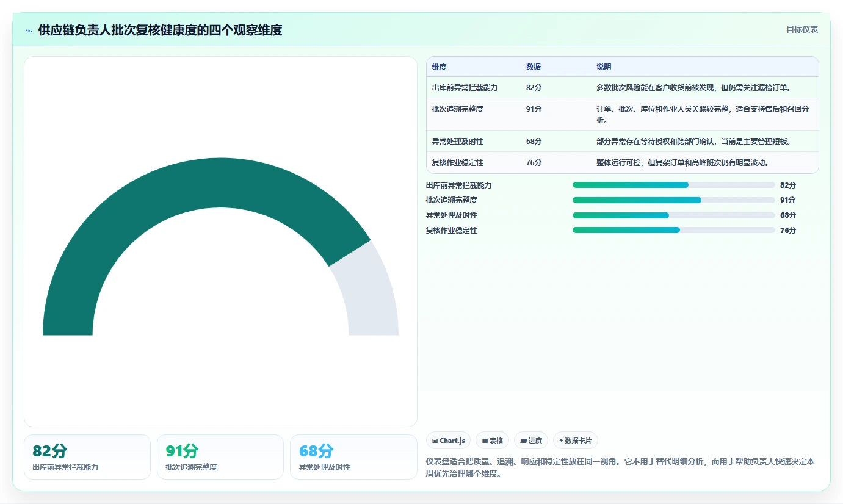Click the 说明 column header
Screen dimensions: 843x504
click(604, 67)
